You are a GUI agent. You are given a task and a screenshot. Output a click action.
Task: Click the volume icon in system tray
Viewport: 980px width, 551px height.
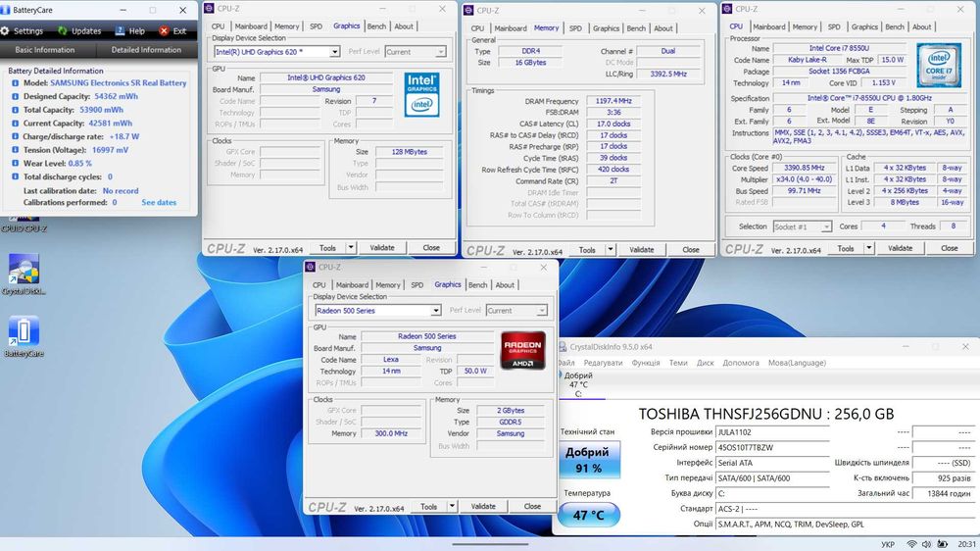pyautogui.click(x=926, y=544)
